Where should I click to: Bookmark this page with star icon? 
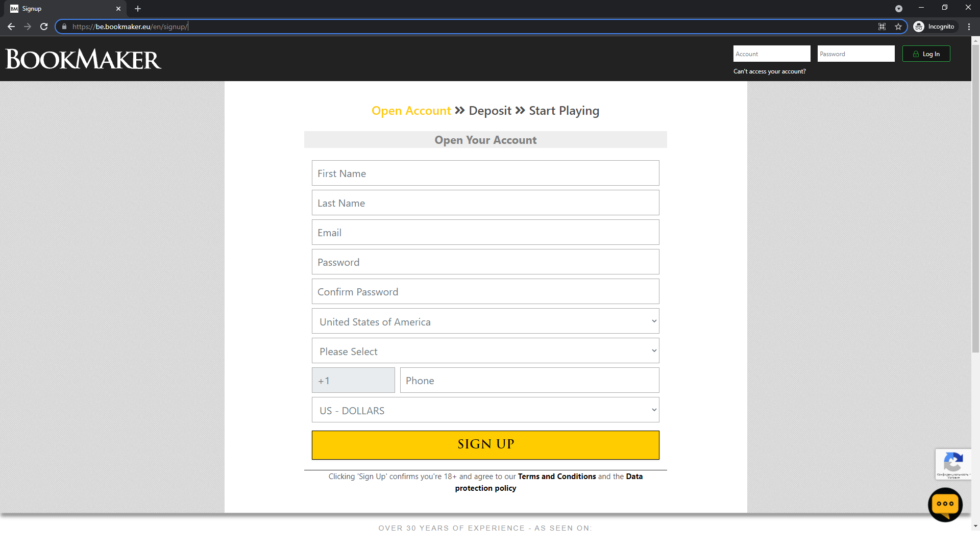(898, 27)
